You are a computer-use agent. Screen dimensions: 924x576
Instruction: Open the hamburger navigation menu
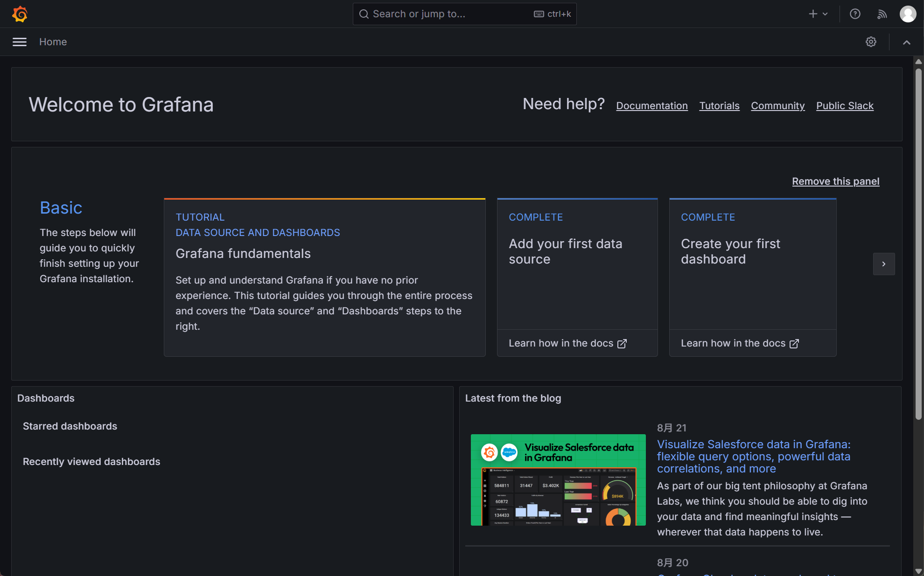click(20, 42)
